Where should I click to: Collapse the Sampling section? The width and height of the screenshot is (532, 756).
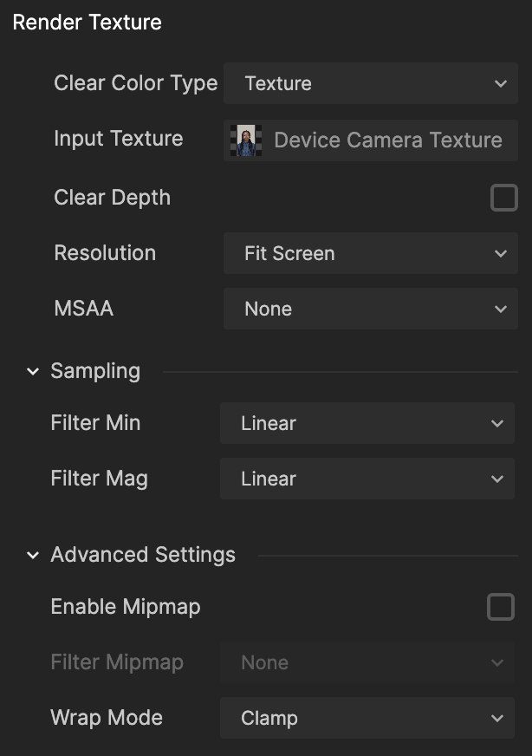click(33, 371)
